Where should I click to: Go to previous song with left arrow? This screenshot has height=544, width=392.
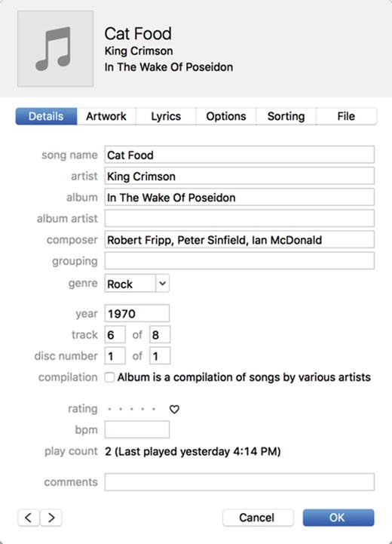point(29,518)
